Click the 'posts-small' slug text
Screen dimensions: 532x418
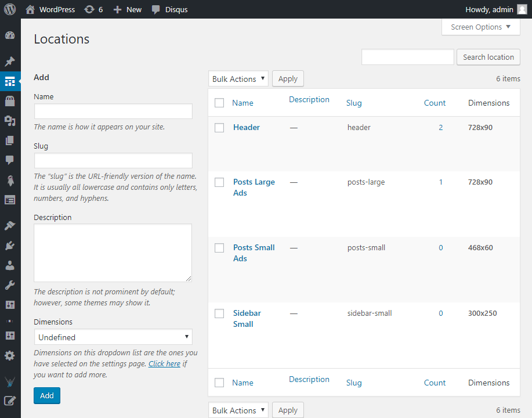pyautogui.click(x=366, y=248)
